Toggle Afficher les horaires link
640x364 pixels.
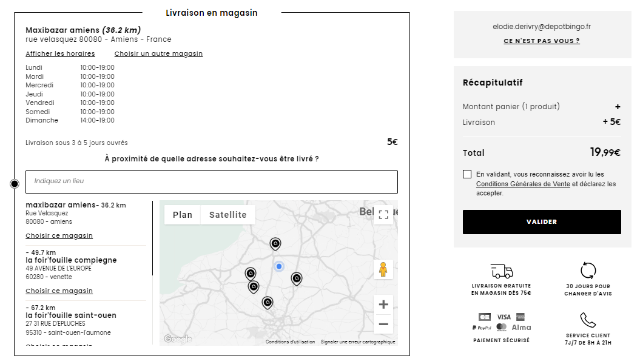point(61,53)
